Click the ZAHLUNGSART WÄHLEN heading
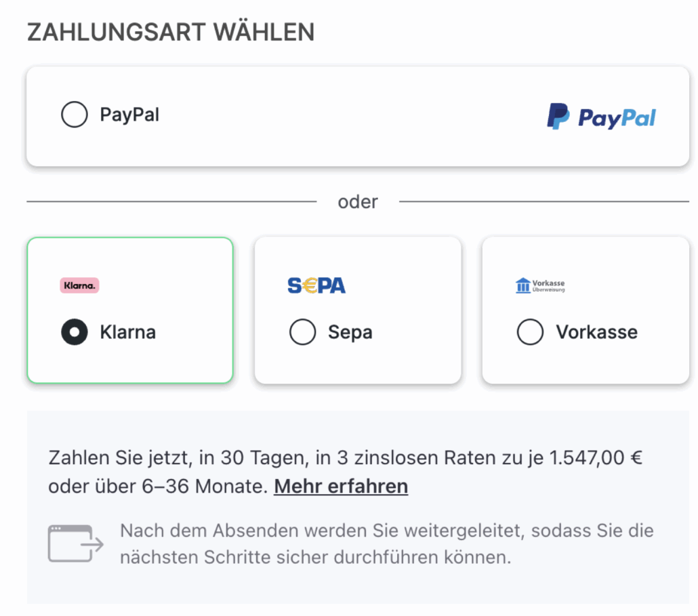This screenshot has height=616, width=698. [x=171, y=33]
